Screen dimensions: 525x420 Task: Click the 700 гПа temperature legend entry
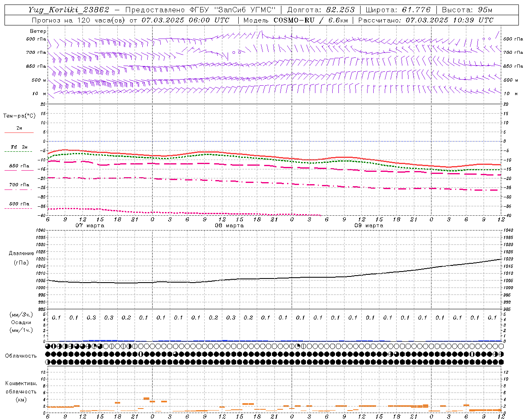pos(19,185)
